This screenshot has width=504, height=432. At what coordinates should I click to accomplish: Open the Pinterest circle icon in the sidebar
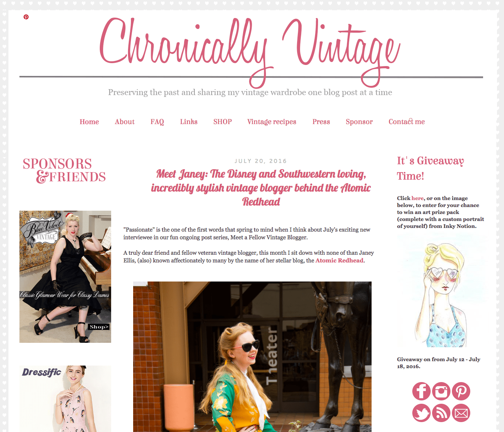(461, 391)
